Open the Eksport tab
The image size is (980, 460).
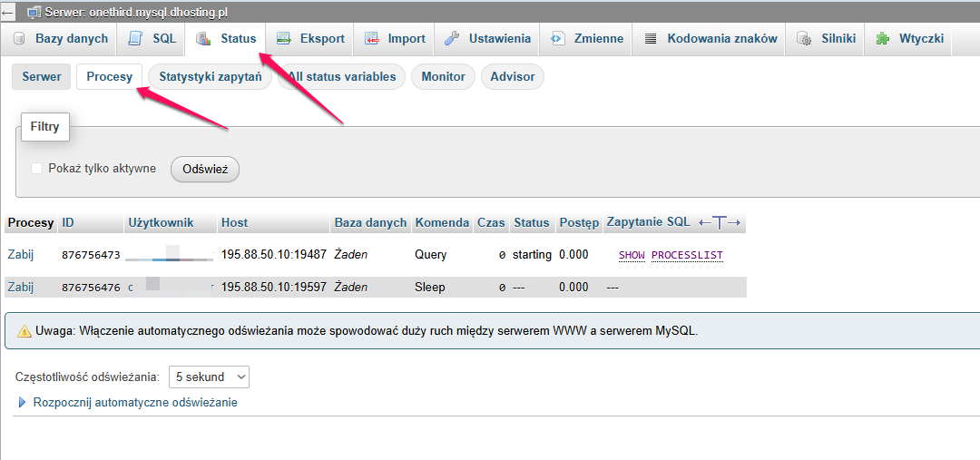pos(311,39)
